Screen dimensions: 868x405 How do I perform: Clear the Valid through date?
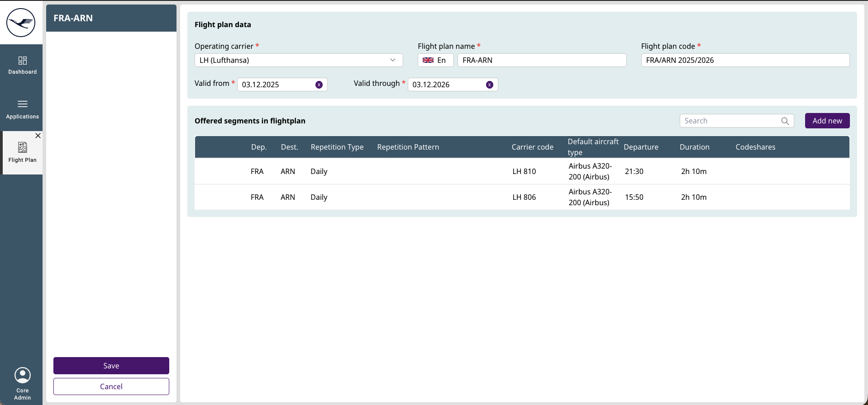[489, 85]
